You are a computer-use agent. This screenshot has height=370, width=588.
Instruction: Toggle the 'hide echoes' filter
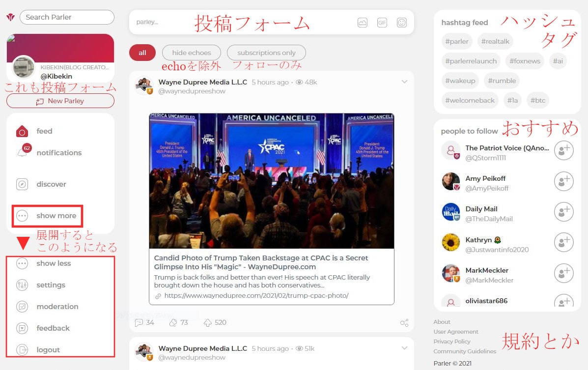pyautogui.click(x=191, y=53)
